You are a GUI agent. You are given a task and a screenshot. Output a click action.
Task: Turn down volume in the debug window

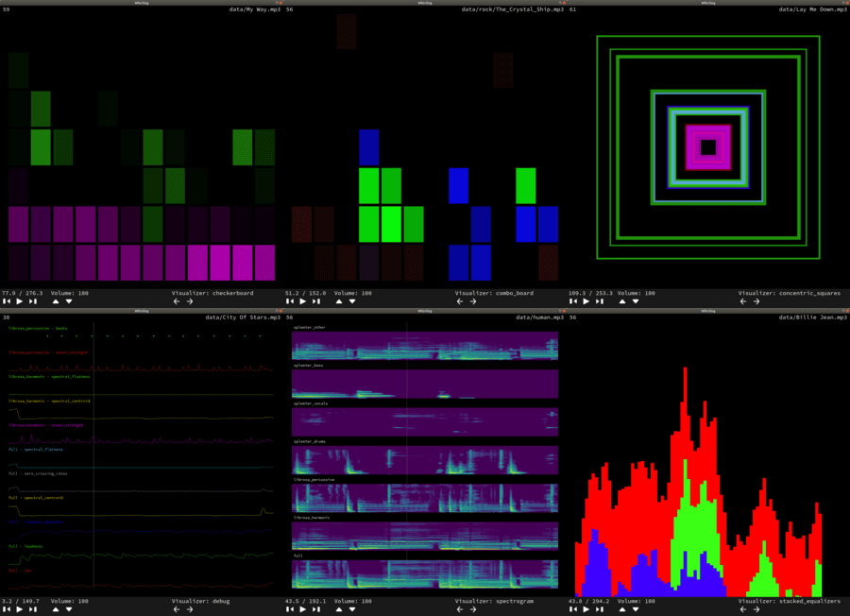[69, 609]
